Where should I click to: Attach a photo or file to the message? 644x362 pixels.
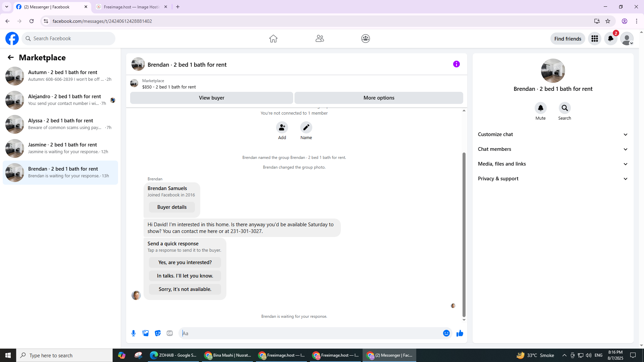[146, 333]
